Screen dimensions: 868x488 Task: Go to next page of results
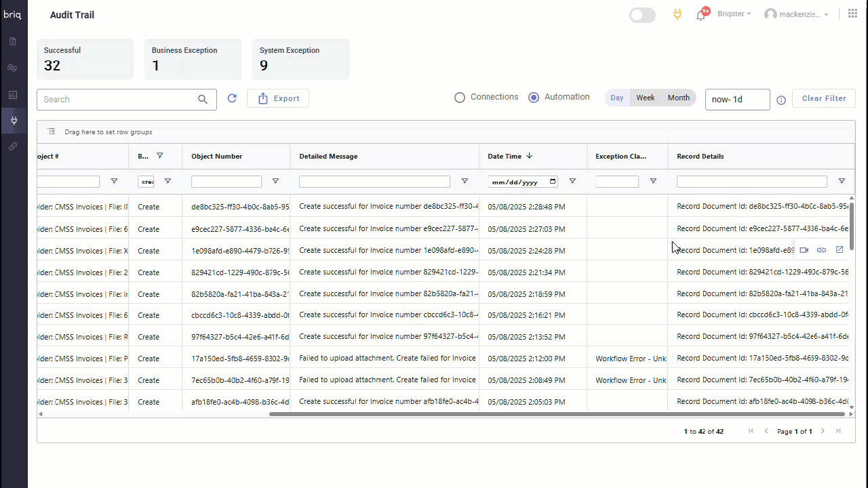click(x=823, y=431)
